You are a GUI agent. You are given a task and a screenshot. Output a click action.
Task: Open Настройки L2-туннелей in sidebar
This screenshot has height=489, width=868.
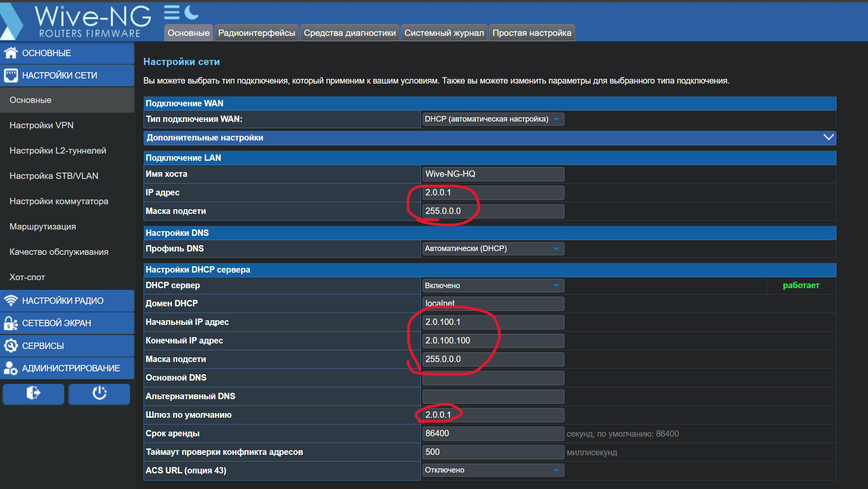(67, 151)
